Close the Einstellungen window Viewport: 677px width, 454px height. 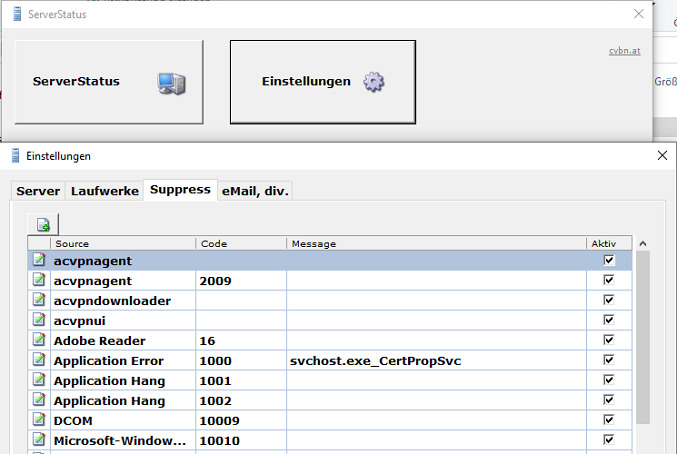point(662,155)
